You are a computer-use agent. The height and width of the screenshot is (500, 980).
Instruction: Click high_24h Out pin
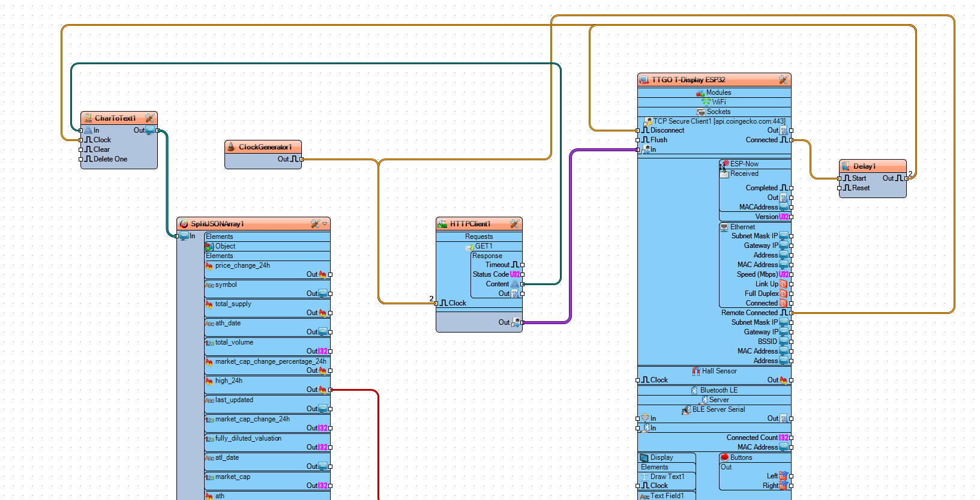[331, 390]
